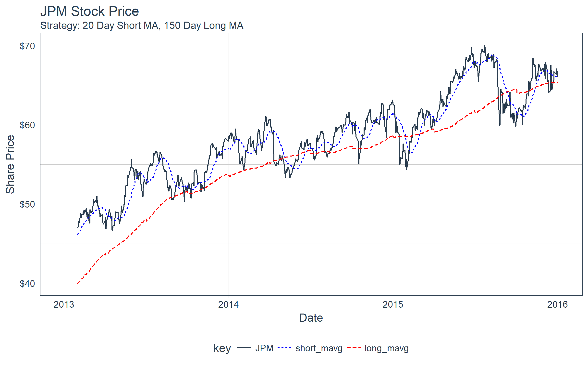Click the '2013' x-axis label
The height and width of the screenshot is (368, 588).
[x=64, y=304]
